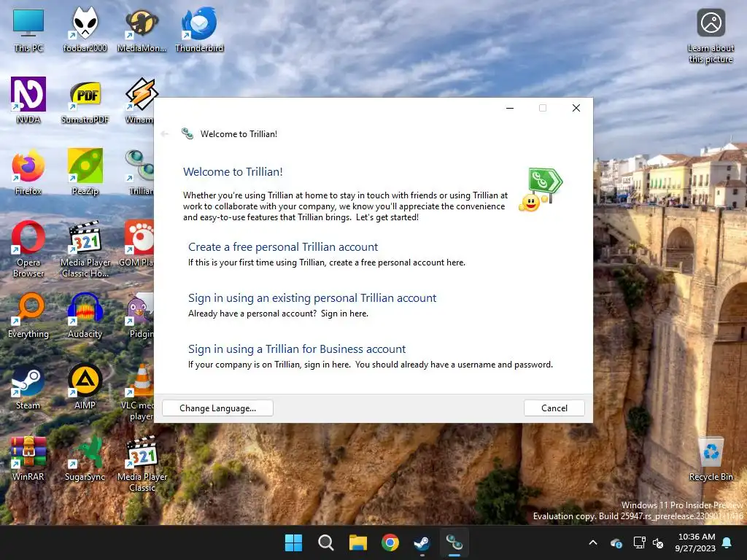
Task: Select the Media Player Classic desktop shortcut
Action: pos(142,464)
